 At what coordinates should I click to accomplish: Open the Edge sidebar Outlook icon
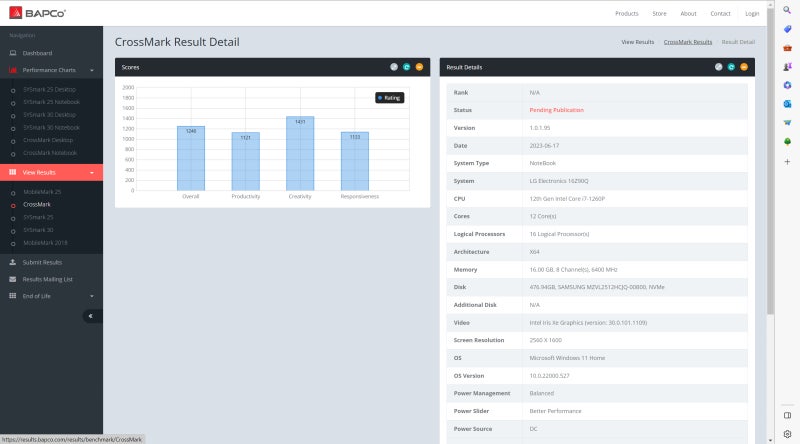787,104
